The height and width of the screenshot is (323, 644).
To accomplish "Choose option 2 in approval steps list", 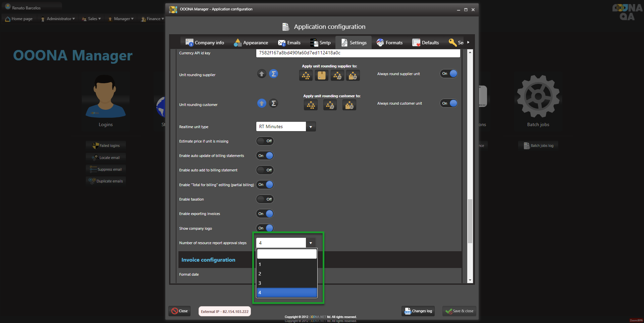I will 287,274.
